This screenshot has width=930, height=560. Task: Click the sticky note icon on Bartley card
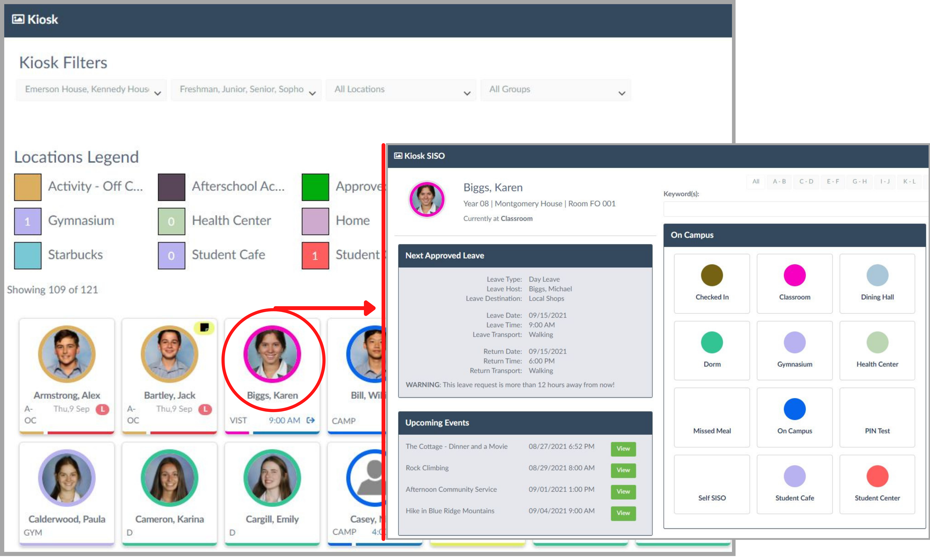point(204,327)
